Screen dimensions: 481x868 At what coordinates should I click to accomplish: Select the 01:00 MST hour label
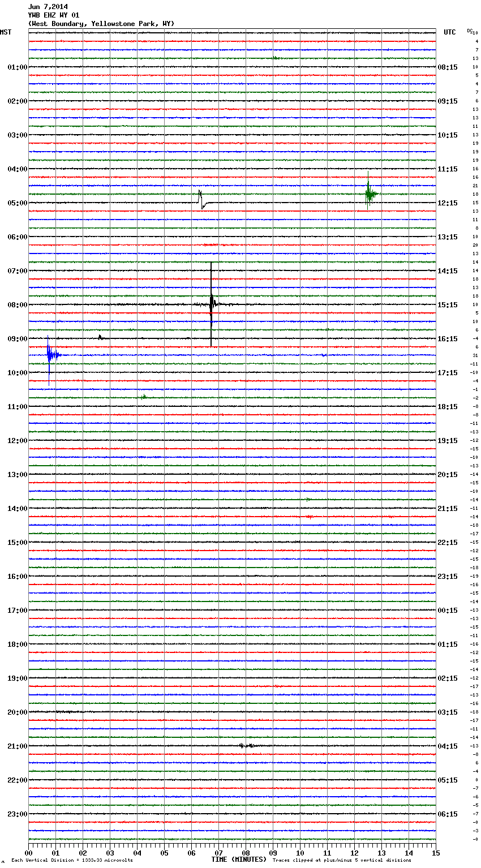click(18, 67)
